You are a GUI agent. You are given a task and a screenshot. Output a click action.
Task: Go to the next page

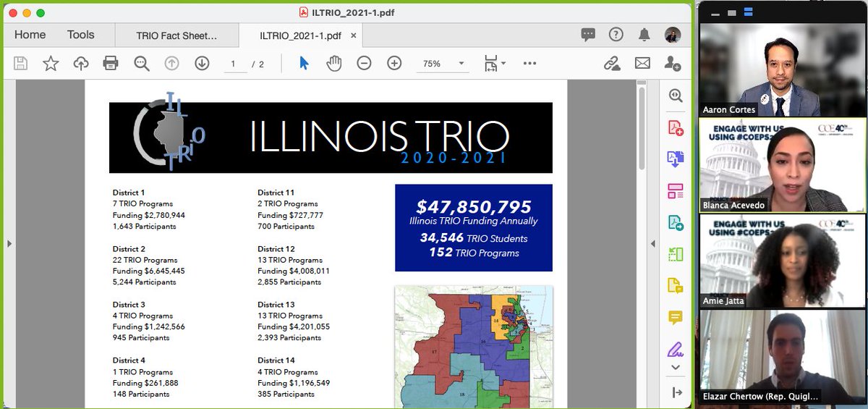point(202,64)
